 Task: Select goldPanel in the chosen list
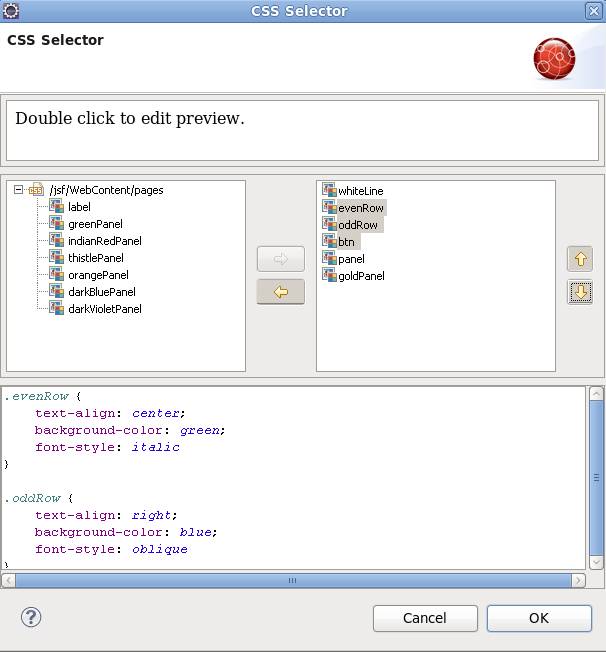(x=361, y=276)
